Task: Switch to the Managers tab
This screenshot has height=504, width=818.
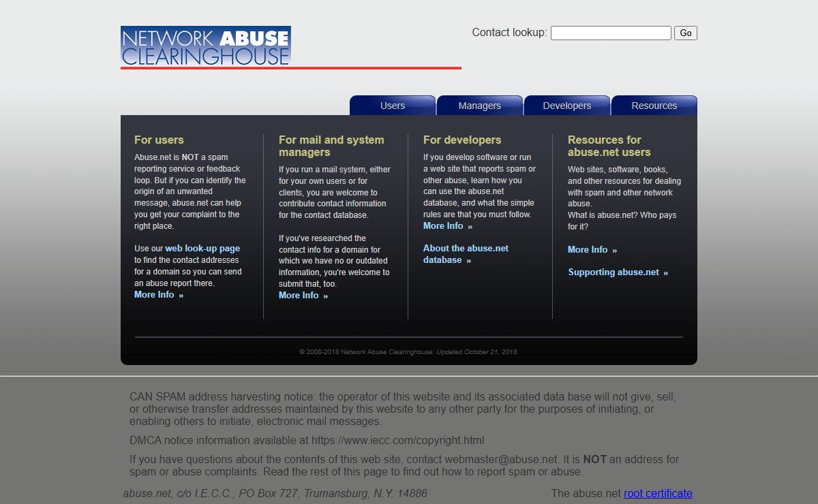Action: point(480,106)
